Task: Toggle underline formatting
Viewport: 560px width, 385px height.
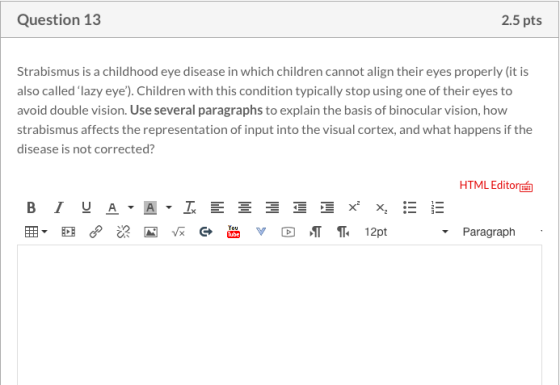Action: click(x=86, y=207)
